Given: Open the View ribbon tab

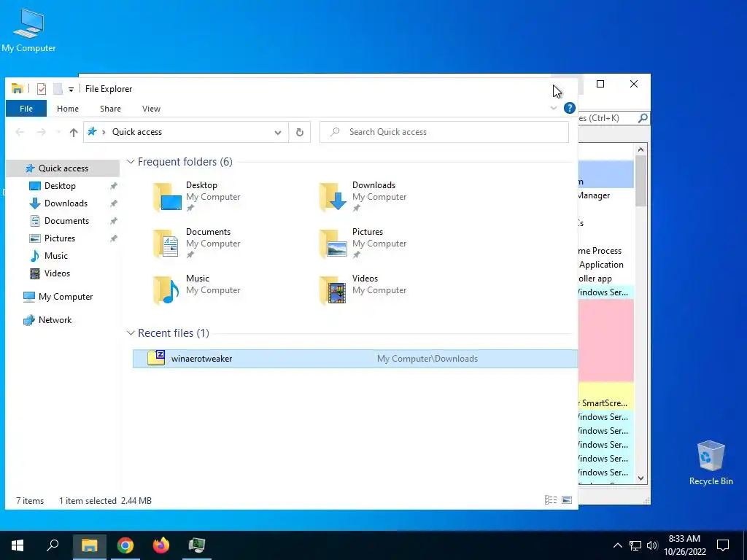Looking at the screenshot, I should [x=151, y=109].
